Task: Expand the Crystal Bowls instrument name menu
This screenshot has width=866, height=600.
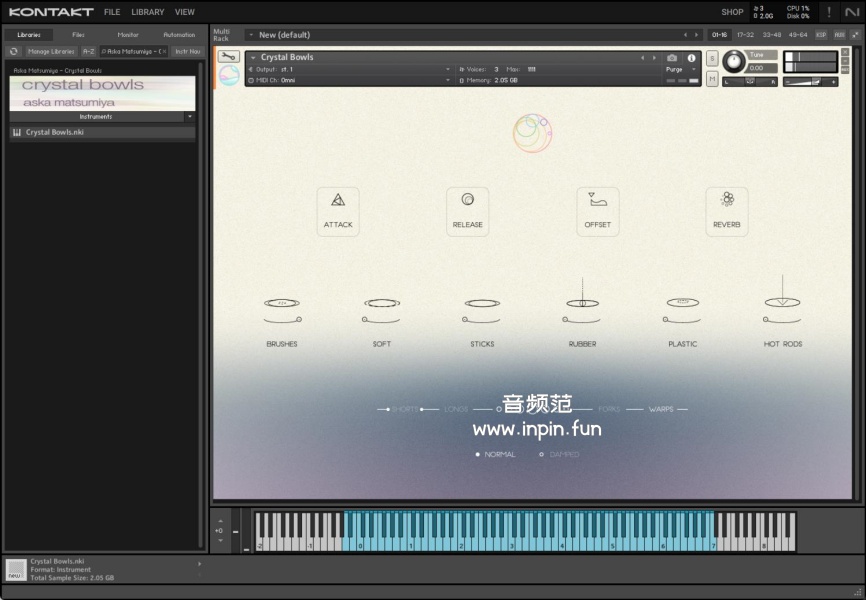Action: 253,57
